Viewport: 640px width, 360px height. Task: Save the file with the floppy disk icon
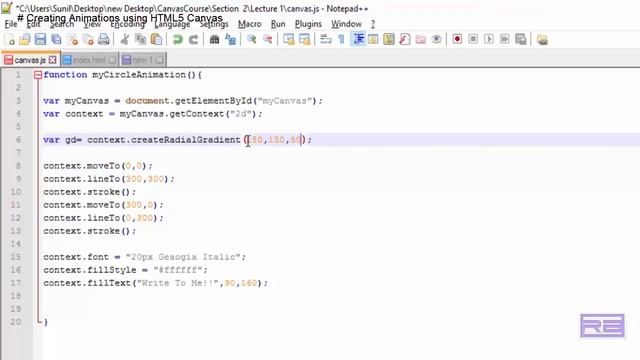[x=40, y=39]
